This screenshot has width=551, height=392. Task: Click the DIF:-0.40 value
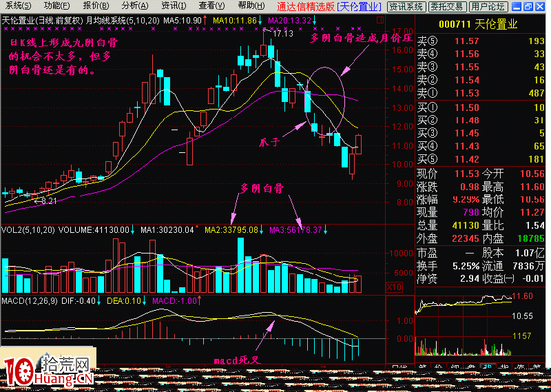tap(79, 301)
